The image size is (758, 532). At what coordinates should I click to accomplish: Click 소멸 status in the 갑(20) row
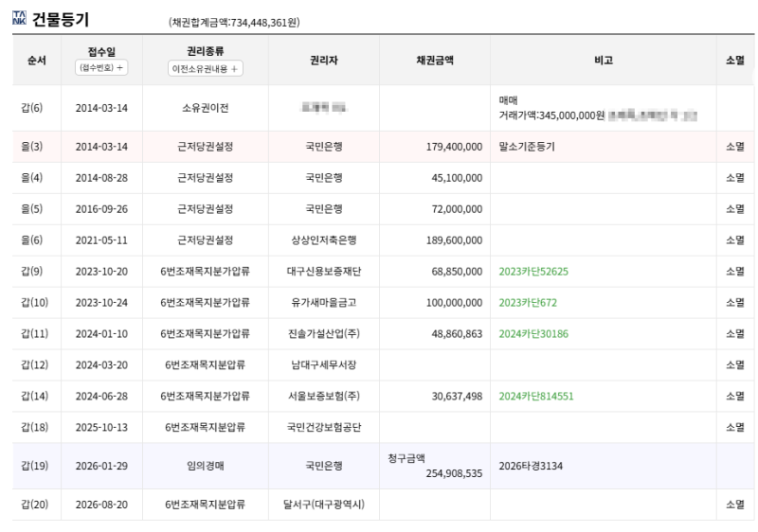coord(735,505)
